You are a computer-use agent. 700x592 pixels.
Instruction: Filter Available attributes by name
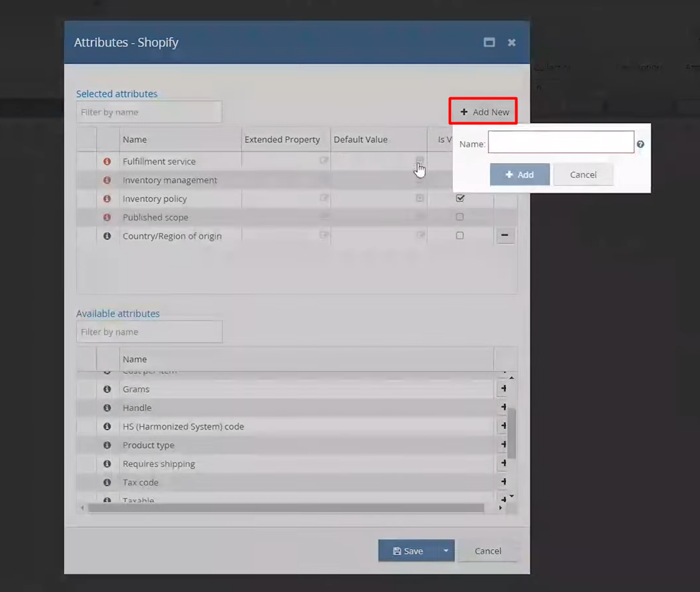pos(149,332)
